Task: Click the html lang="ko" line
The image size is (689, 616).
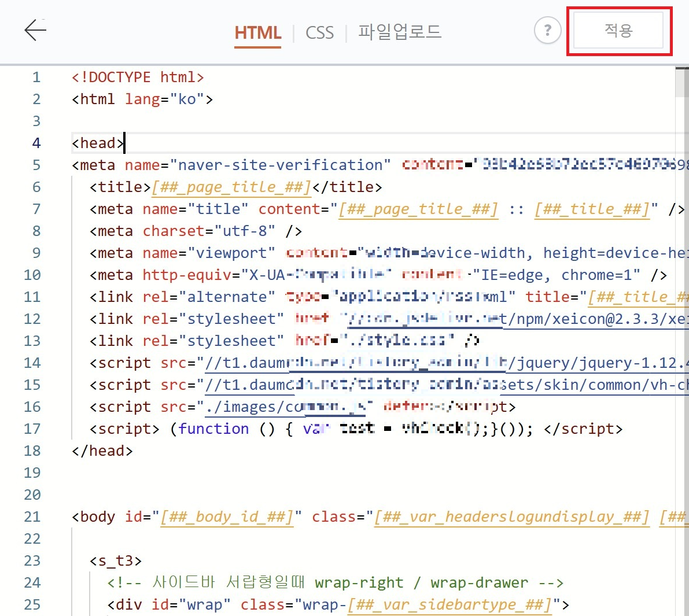Action: tap(142, 99)
